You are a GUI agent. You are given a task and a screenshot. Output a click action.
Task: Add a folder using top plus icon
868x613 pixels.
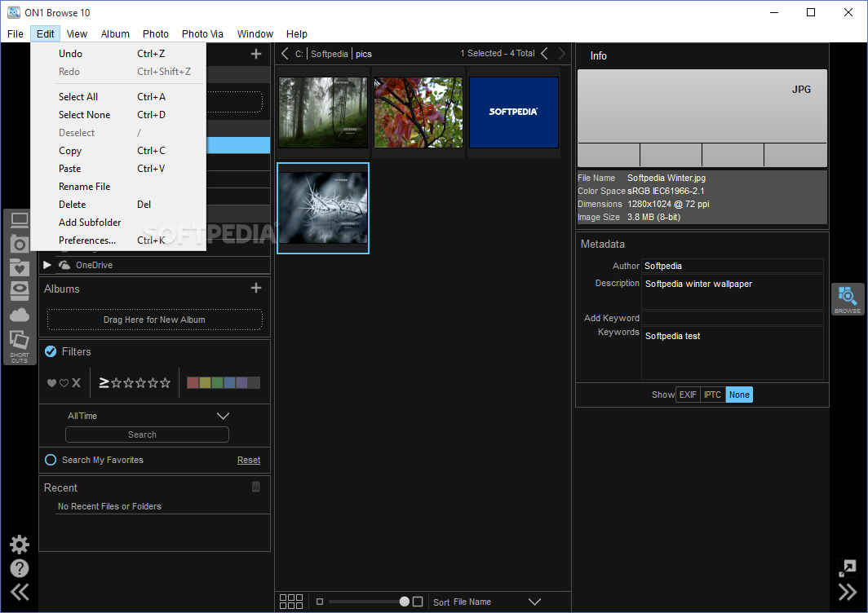256,54
